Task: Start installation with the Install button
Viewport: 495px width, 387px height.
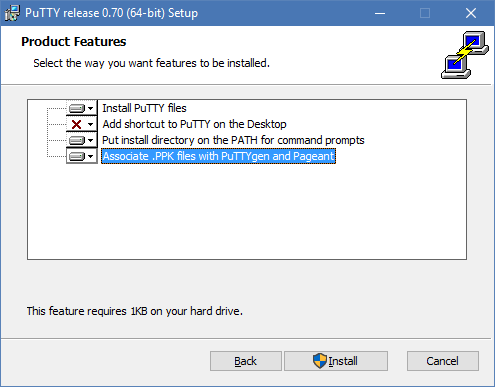Action: point(336,361)
